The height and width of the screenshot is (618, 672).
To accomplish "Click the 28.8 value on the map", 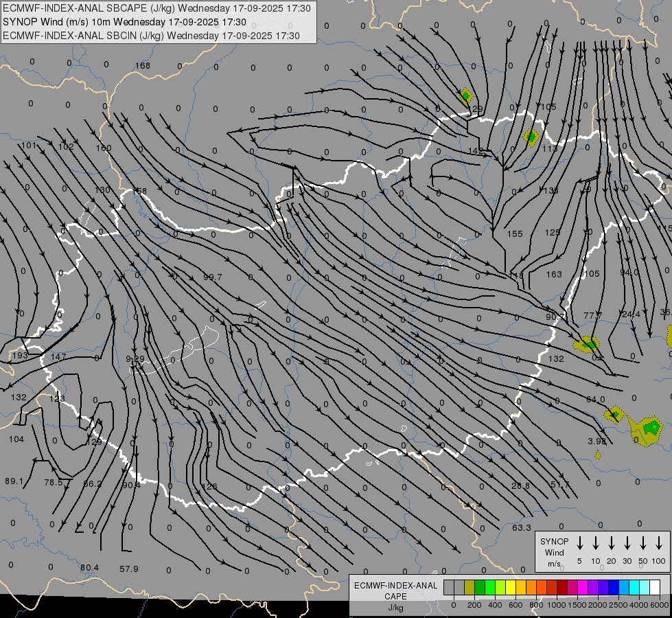I will point(521,486).
